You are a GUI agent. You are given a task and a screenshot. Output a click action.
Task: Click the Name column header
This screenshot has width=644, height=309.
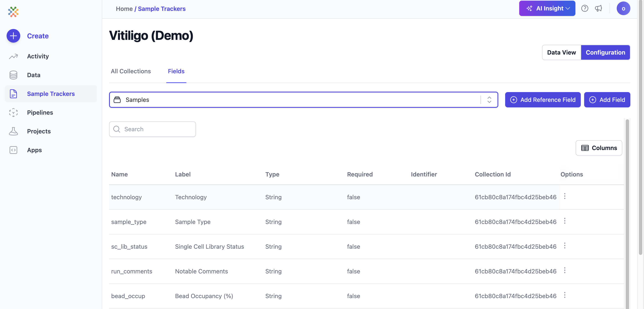pos(119,174)
